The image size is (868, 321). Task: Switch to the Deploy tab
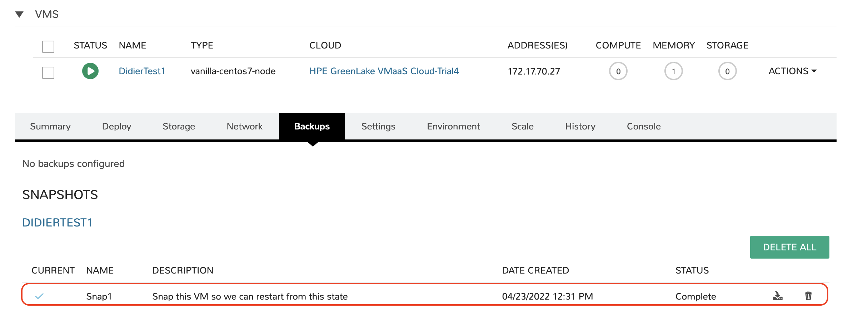pyautogui.click(x=116, y=126)
